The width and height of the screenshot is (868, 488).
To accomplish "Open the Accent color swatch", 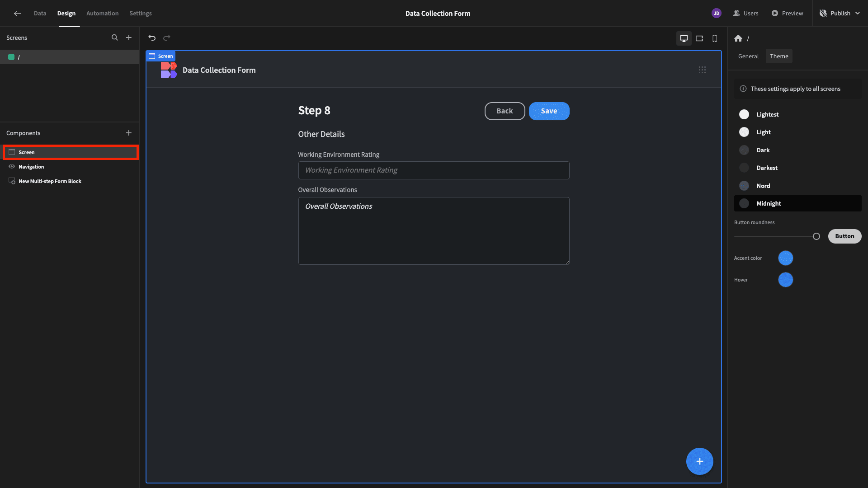I will pyautogui.click(x=785, y=258).
